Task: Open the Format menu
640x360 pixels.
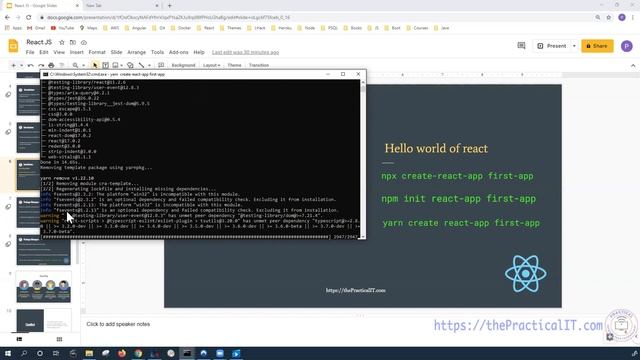Action: coord(97,52)
